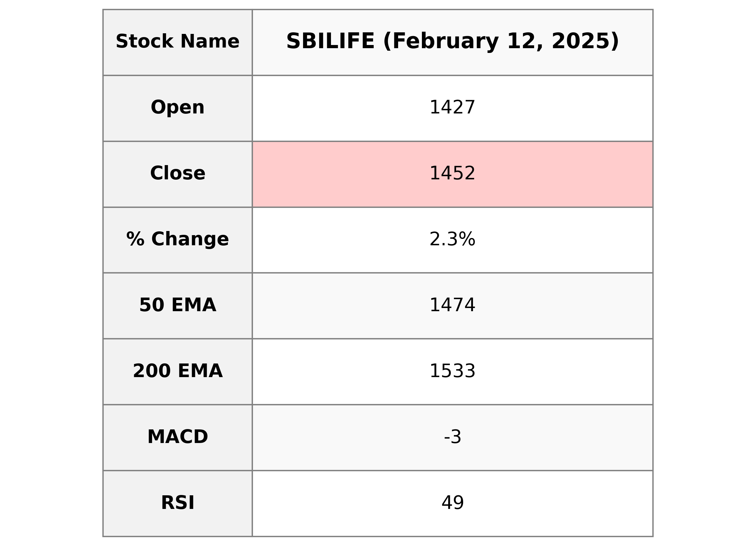Select the 200 EMA row label
756x546 pixels.
point(177,371)
